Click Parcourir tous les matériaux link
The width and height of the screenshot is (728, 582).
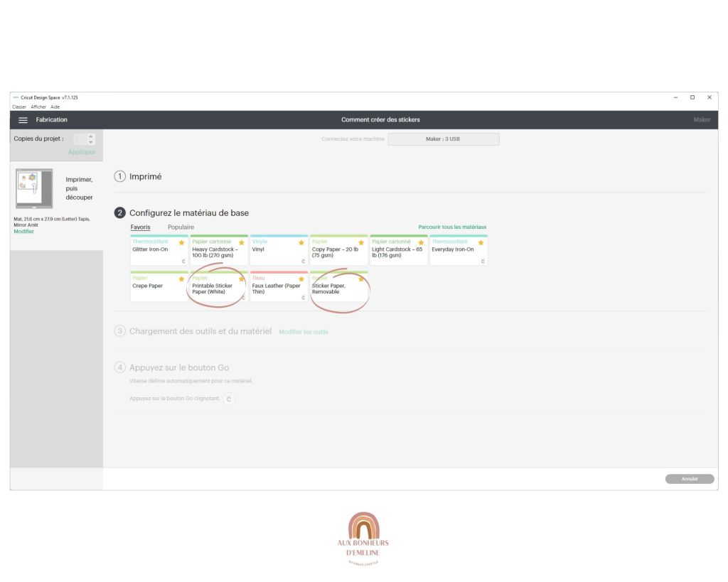pyautogui.click(x=452, y=227)
